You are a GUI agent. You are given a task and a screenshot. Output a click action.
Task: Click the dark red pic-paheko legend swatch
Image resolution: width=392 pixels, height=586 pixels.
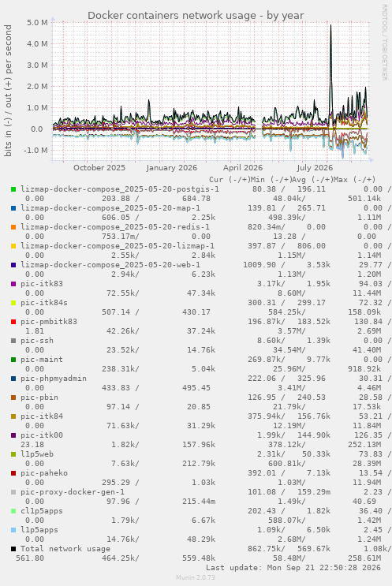click(13, 473)
